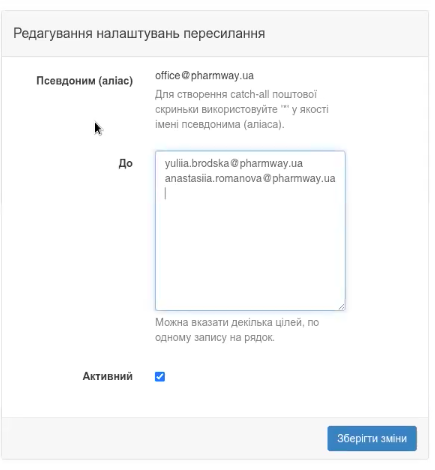Click the empty lower area of the До textarea

coord(250,253)
